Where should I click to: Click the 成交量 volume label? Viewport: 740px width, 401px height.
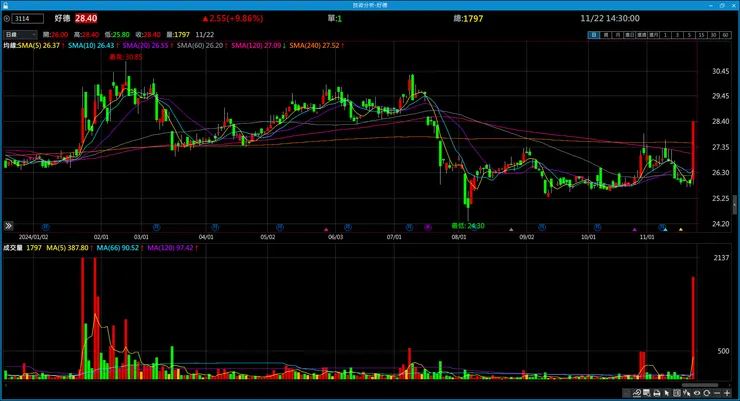pyautogui.click(x=13, y=248)
